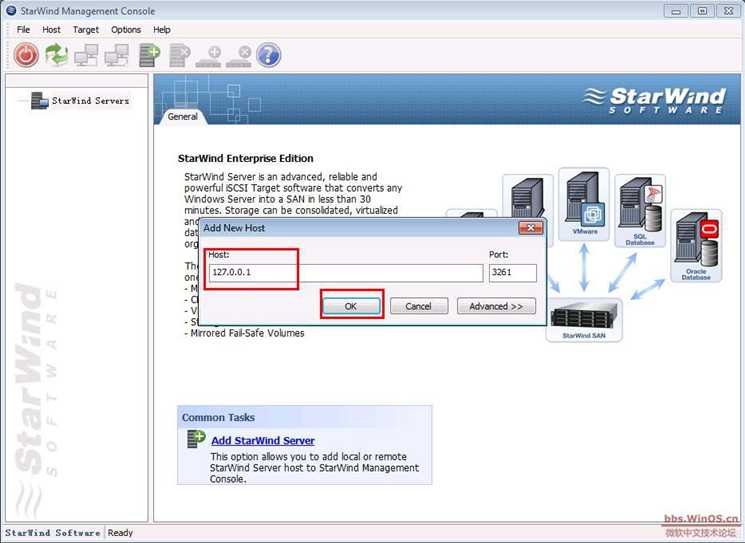Screen dimensions: 745x543
Task: Click the disconnect host computers icon
Action: coord(117,55)
